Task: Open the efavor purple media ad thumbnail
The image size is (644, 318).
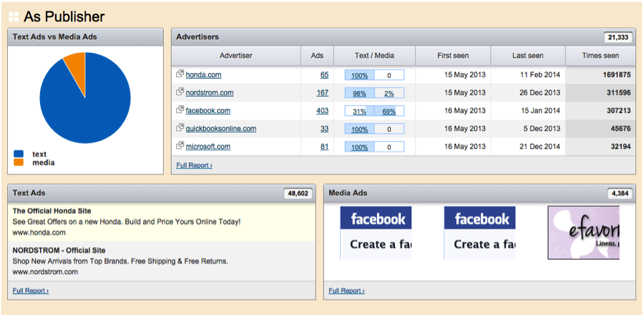Action: click(584, 233)
